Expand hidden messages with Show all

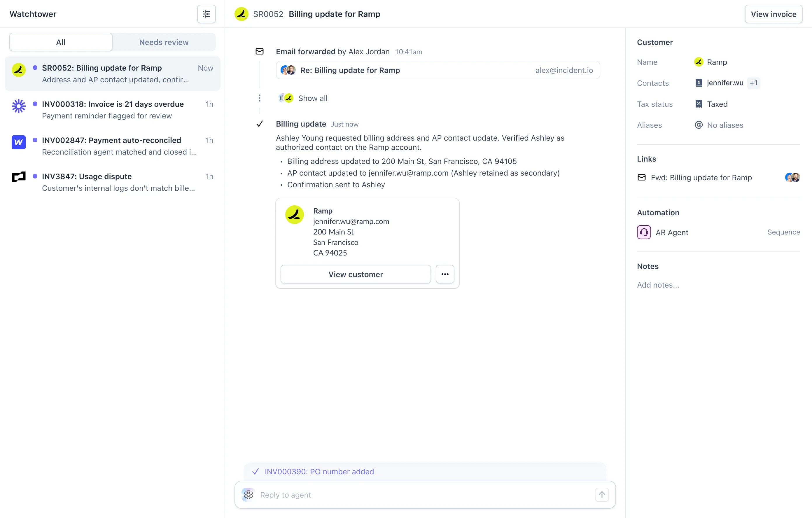[x=312, y=98]
